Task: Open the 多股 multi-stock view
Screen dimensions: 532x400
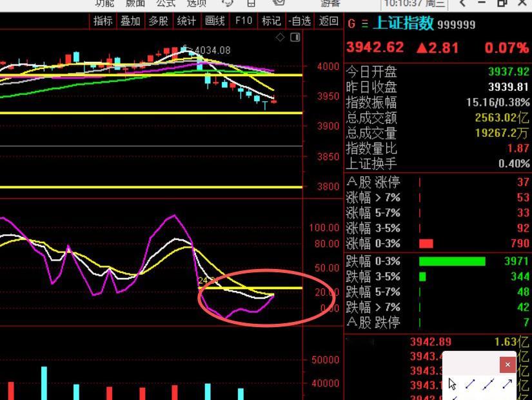Action: pos(159,21)
